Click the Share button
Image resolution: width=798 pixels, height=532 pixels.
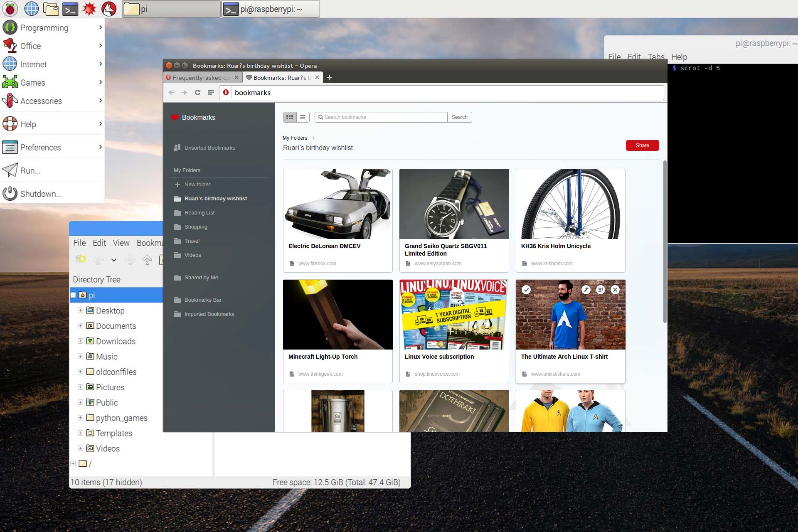[642, 145]
